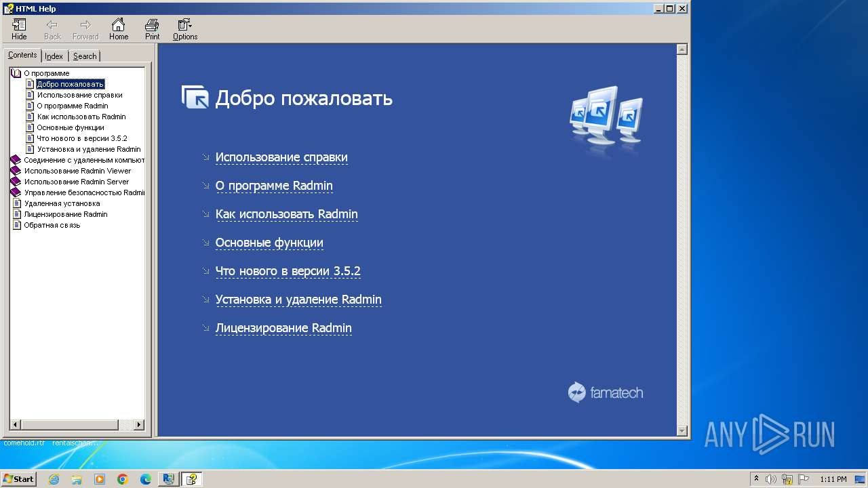Expand Использование Radmin Server book
The image size is (868, 488).
coord(16,182)
